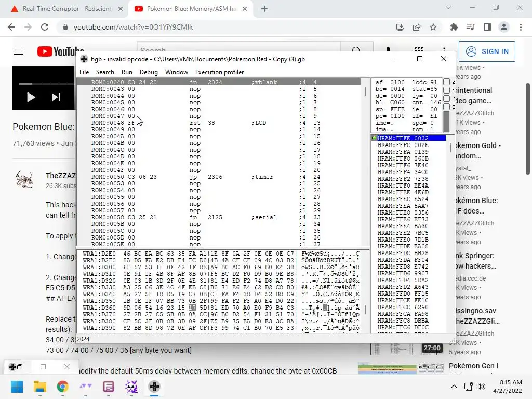
Task: Toggle Chrome side panel icon
Action: click(487, 27)
